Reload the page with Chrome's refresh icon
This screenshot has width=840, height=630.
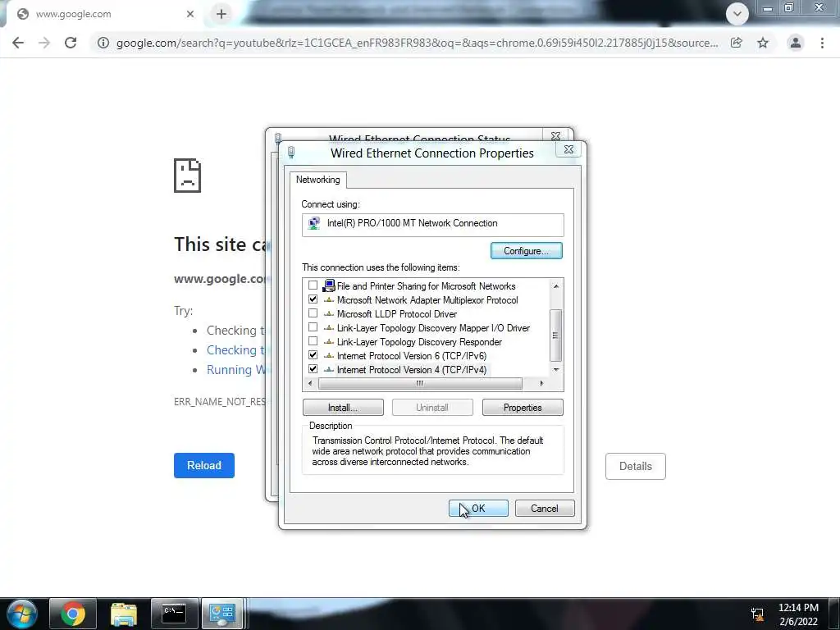click(71, 43)
